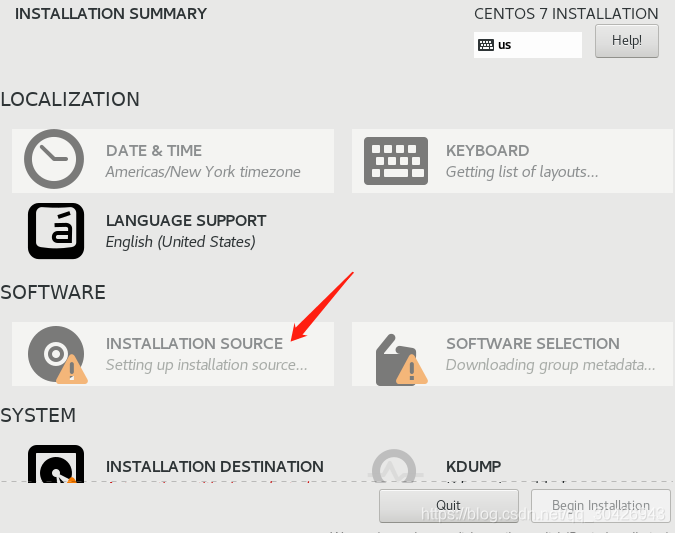The width and height of the screenshot is (675, 533).
Task: Open the DATE & TIME settings
Action: pyautogui.click(x=173, y=161)
